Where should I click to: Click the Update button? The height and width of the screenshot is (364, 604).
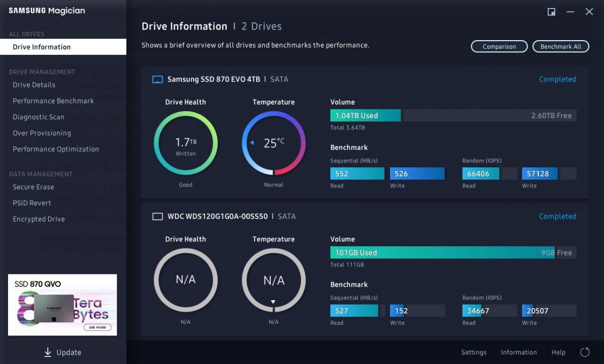click(62, 352)
